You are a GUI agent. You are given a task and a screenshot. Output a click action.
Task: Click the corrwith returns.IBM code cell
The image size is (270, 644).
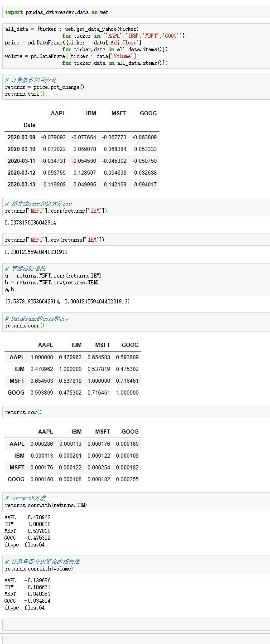136,502
